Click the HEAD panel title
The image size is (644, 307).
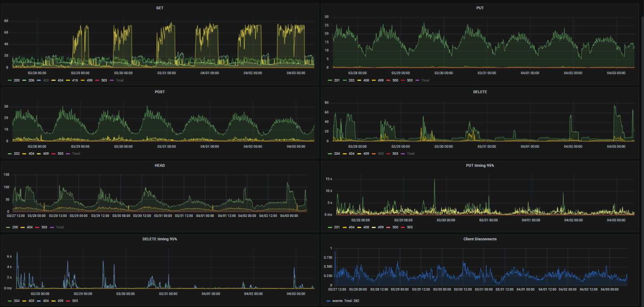(159, 165)
